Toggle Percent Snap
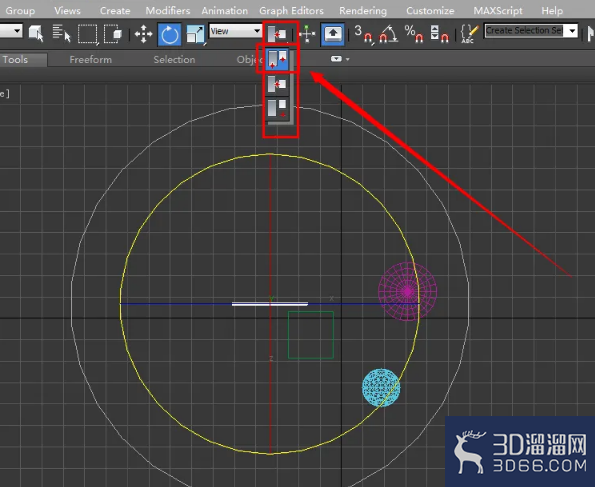Screen dimensions: 595x487 pyautogui.click(x=414, y=34)
